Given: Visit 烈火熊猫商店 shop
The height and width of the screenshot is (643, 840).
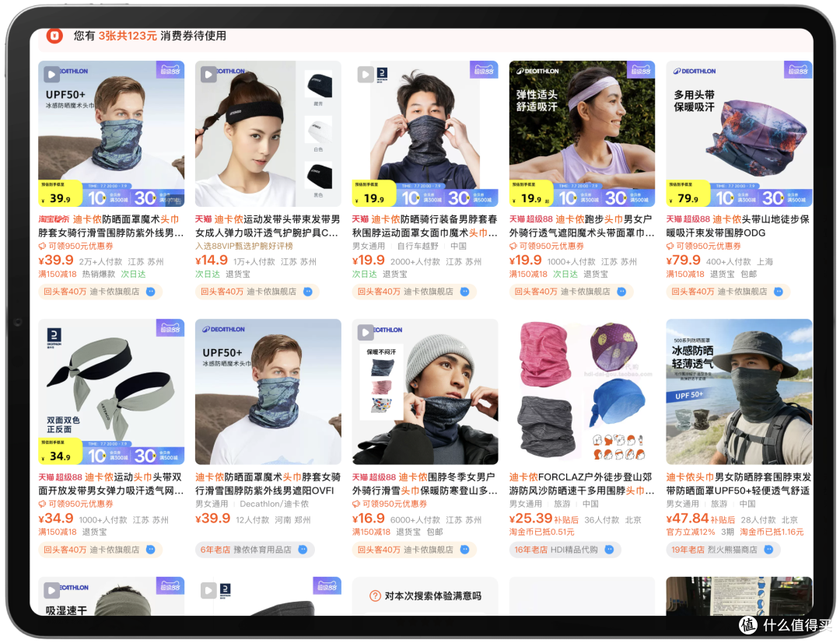Looking at the screenshot, I should [733, 550].
